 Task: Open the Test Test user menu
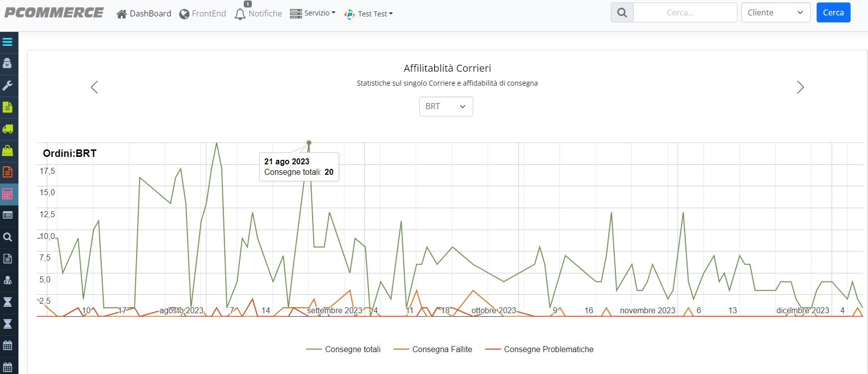[368, 13]
